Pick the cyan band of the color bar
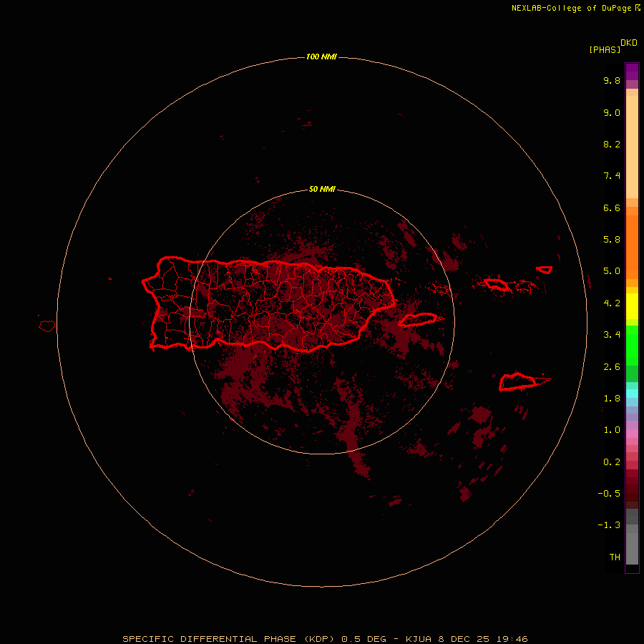644x644 pixels. (x=632, y=394)
